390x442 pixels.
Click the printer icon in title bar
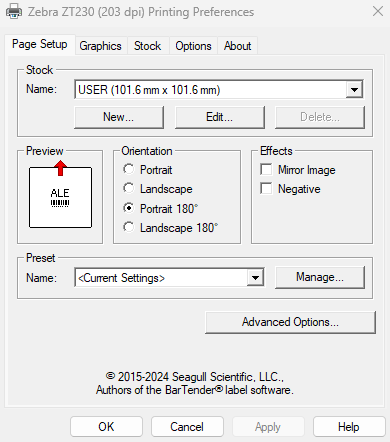14,12
